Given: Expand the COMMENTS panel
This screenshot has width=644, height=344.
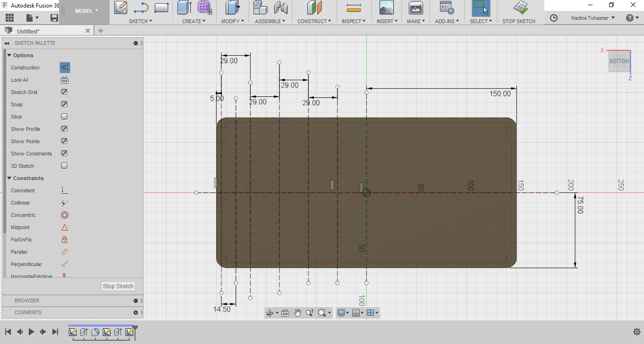Looking at the screenshot, I should tap(136, 312).
